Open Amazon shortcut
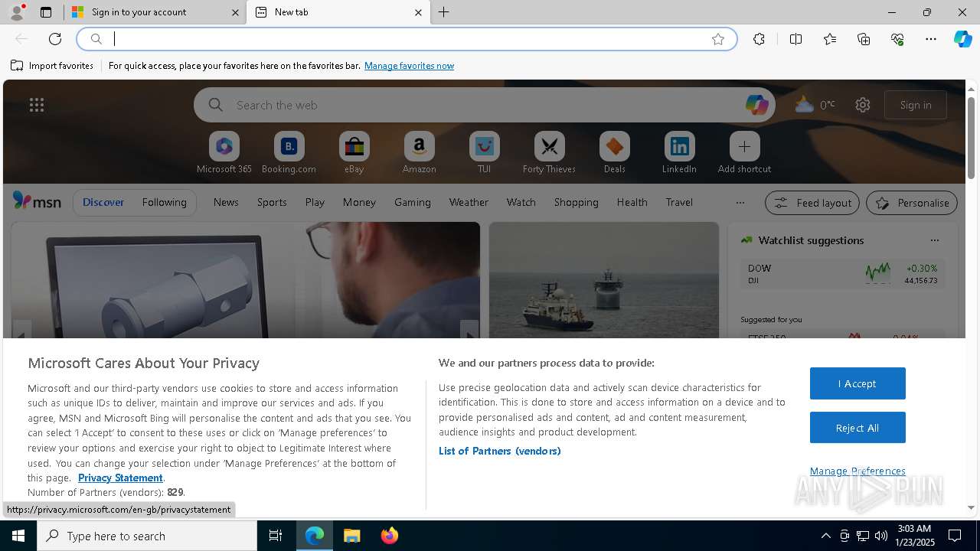This screenshot has height=551, width=980. [x=419, y=152]
